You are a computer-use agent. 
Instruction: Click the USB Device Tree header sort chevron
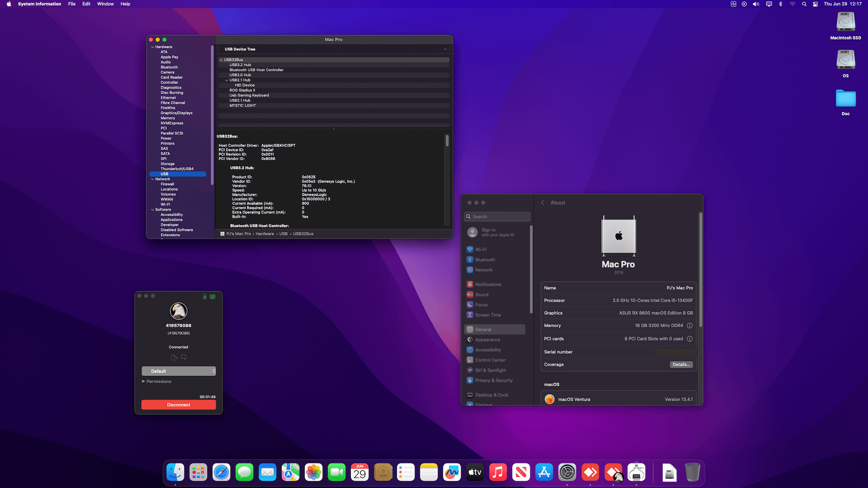coord(445,49)
